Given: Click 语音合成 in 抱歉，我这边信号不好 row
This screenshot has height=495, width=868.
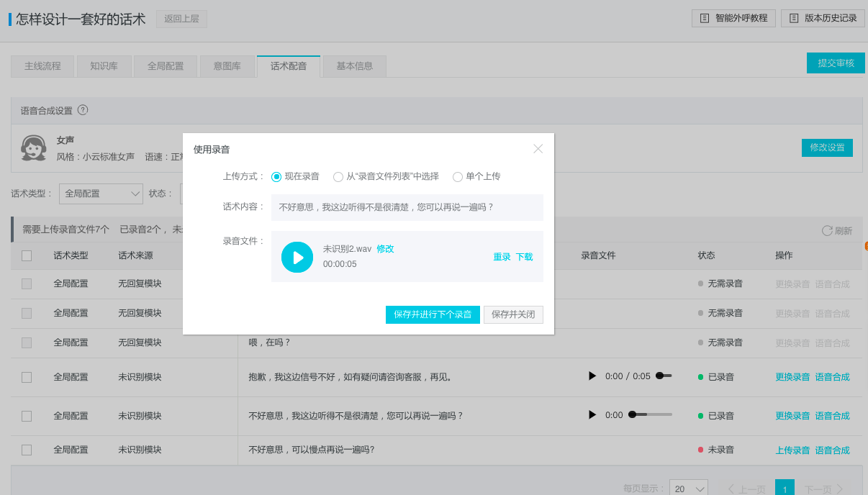Looking at the screenshot, I should (x=833, y=377).
